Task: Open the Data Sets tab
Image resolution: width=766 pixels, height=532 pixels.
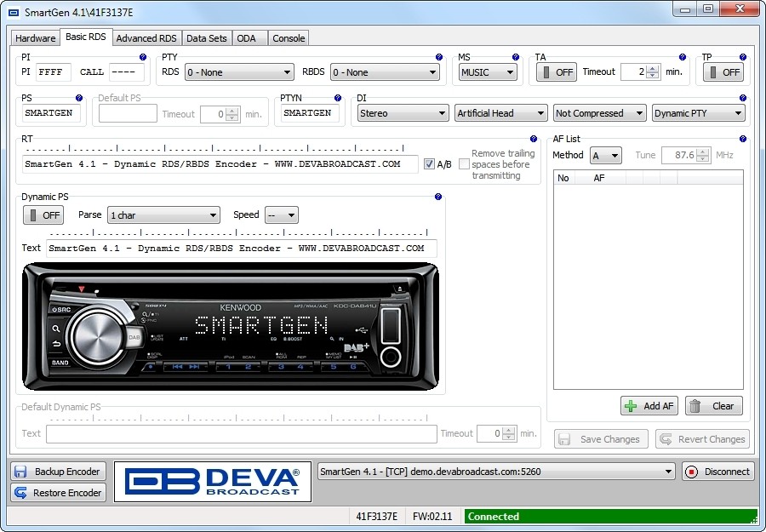Action: 207,38
